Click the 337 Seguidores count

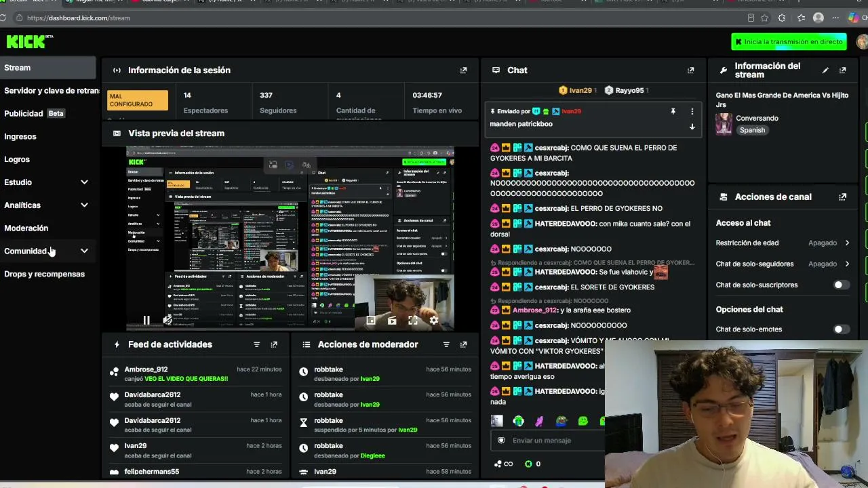(x=266, y=96)
